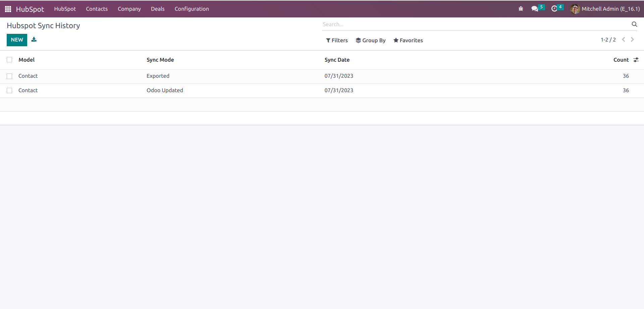Open the conversations chat icon
The height and width of the screenshot is (309, 644).
(535, 9)
